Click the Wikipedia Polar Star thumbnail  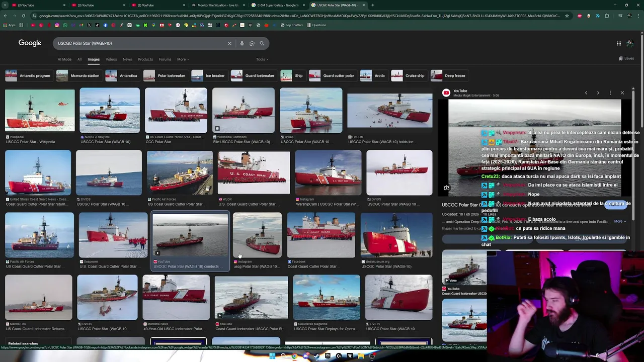coord(40,111)
